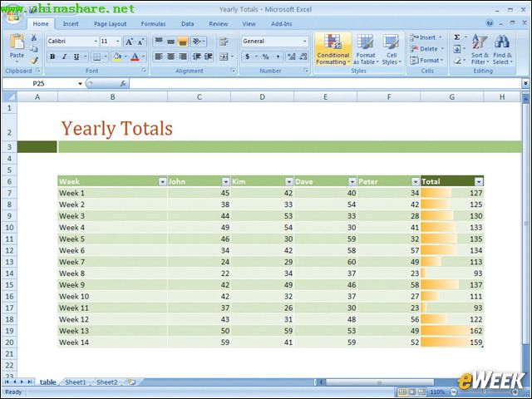532x399 pixels.
Task: Switch to the Formulas tab
Action: [153, 24]
